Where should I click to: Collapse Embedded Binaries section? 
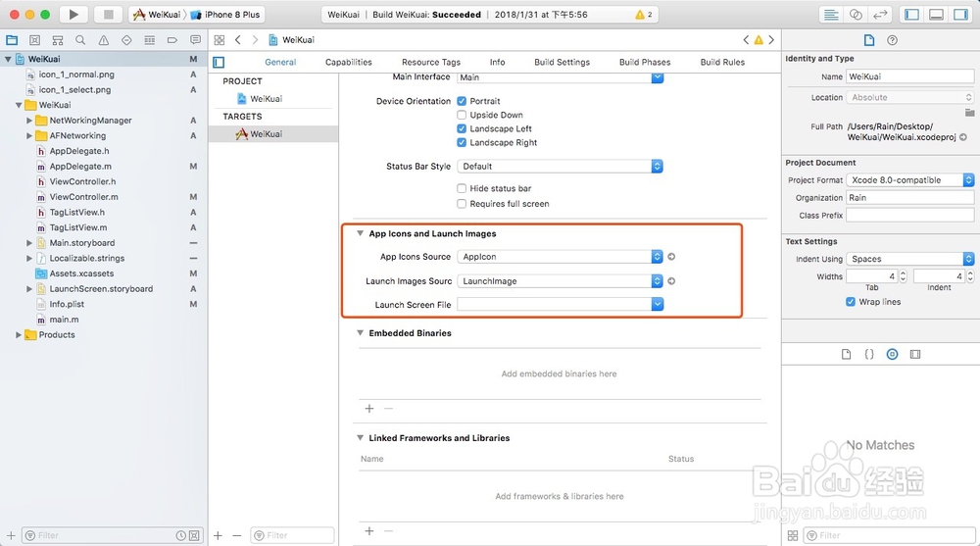pos(360,332)
